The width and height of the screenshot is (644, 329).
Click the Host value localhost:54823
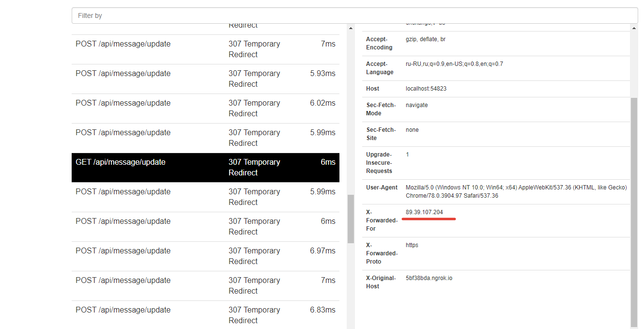426,89
